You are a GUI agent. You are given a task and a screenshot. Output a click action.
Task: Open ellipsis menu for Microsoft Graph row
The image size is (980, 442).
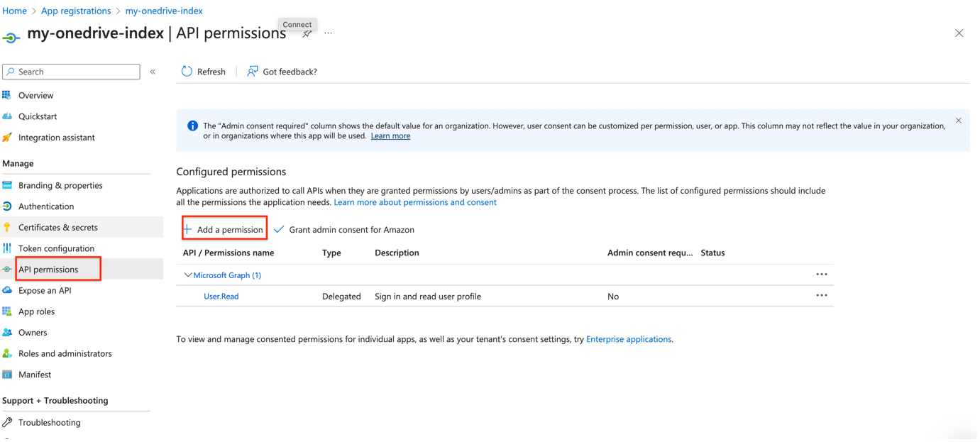pos(822,275)
